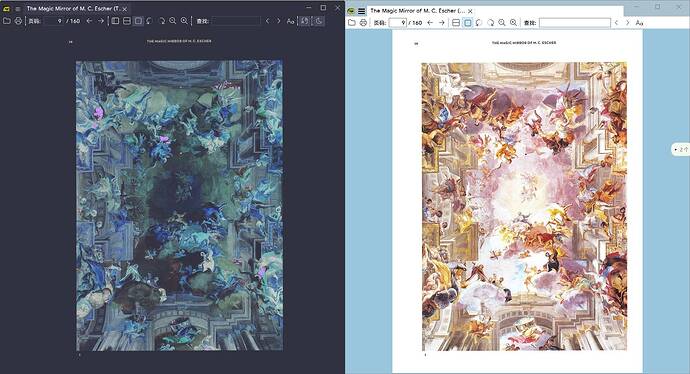The image size is (690, 374).
Task: Click the print icon in the light viewer
Action: 363,22
